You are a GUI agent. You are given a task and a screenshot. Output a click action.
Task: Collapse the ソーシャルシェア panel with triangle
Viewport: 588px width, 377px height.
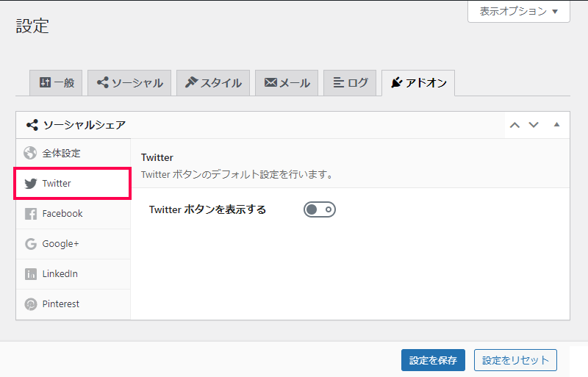(x=556, y=124)
